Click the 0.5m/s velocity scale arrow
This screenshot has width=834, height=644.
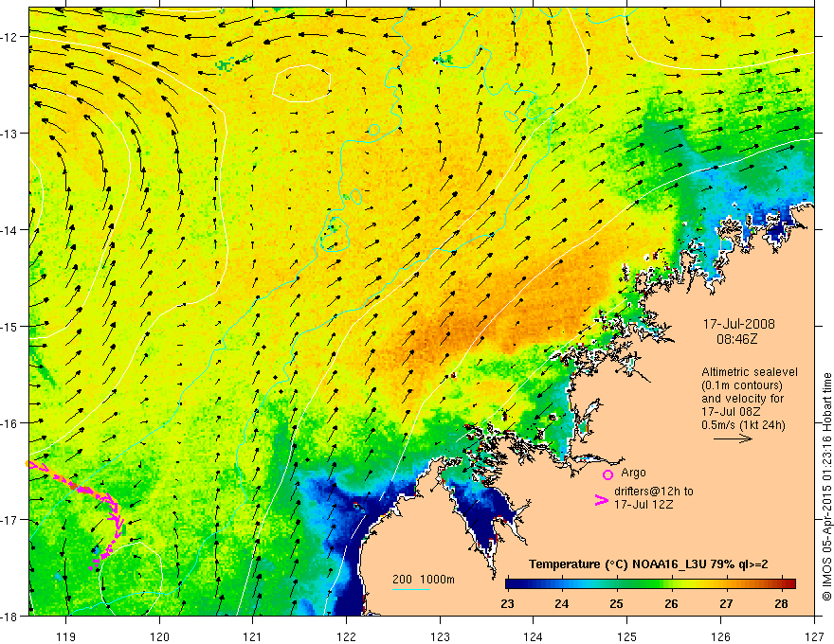click(x=733, y=438)
